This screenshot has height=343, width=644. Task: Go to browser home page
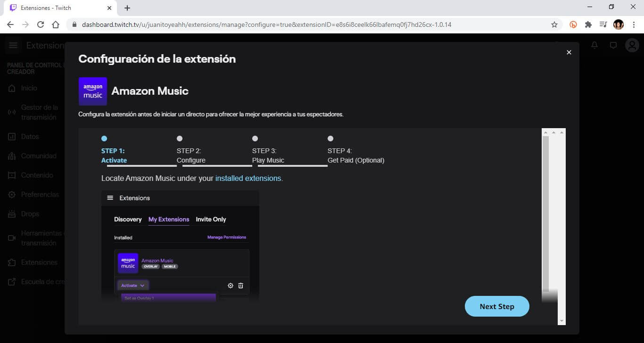coord(56,24)
